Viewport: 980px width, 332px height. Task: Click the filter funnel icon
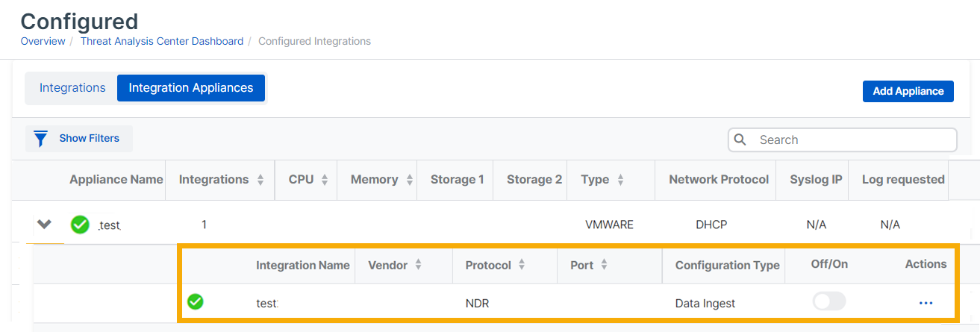pos(41,139)
